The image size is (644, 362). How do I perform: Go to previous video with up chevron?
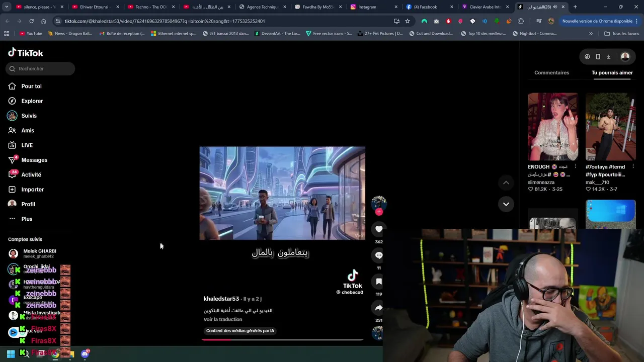coord(506,183)
